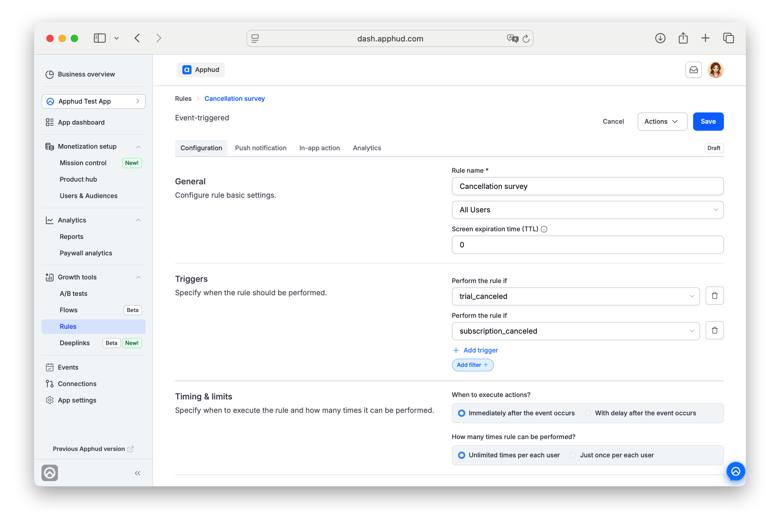Viewport: 780px width, 532px height.
Task: Open the All Users audience dropdown
Action: click(587, 210)
